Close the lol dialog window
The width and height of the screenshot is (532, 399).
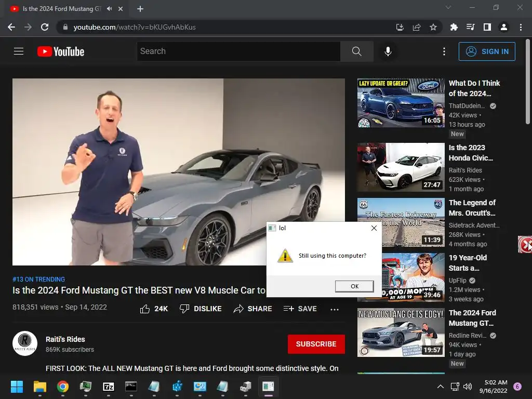point(374,228)
